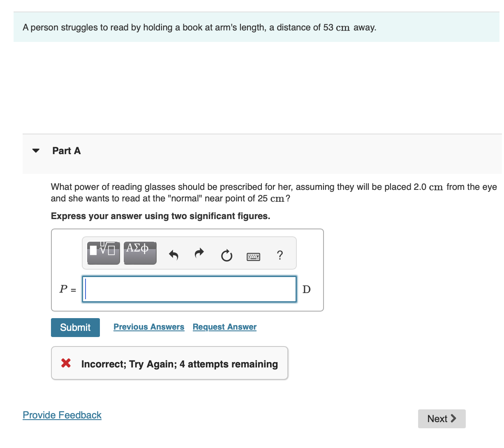Reset the answer with circular arrow icon
This screenshot has height=448, width=504.
pyautogui.click(x=227, y=256)
